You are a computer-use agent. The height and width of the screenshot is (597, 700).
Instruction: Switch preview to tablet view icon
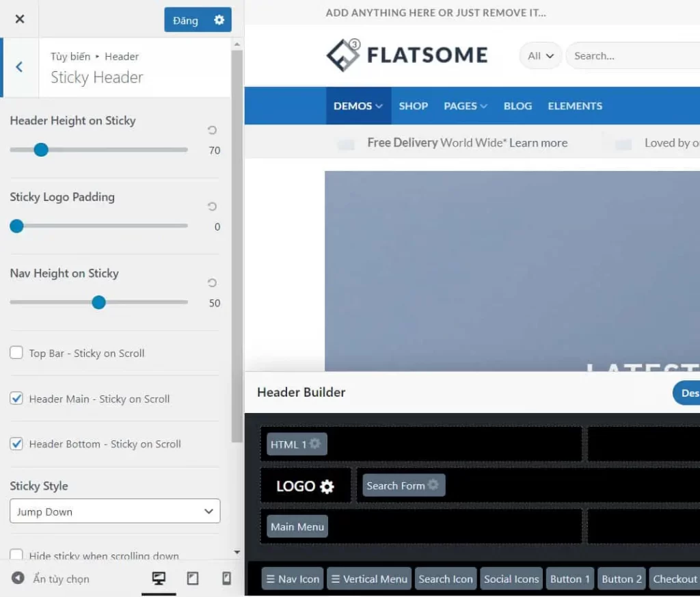point(192,578)
